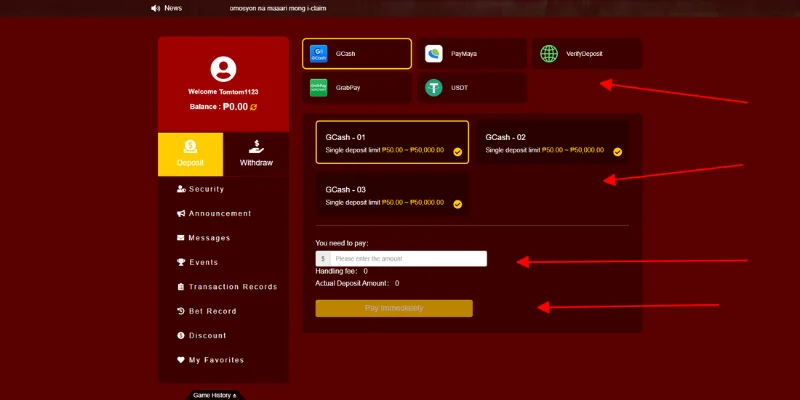
Task: Click the PayMaya logo icon
Action: 434,54
